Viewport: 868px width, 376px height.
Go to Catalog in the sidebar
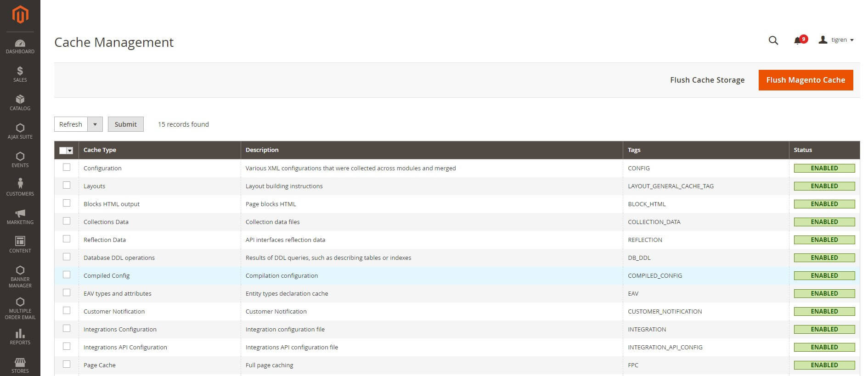20,103
